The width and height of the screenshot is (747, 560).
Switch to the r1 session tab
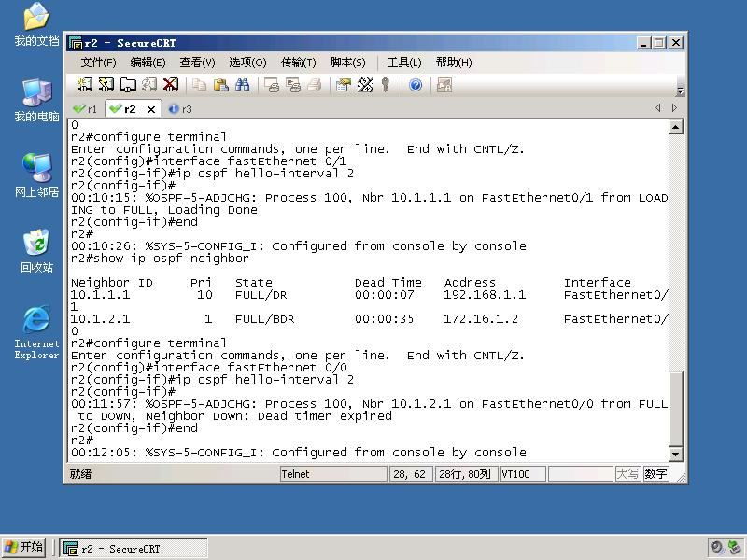coord(85,109)
